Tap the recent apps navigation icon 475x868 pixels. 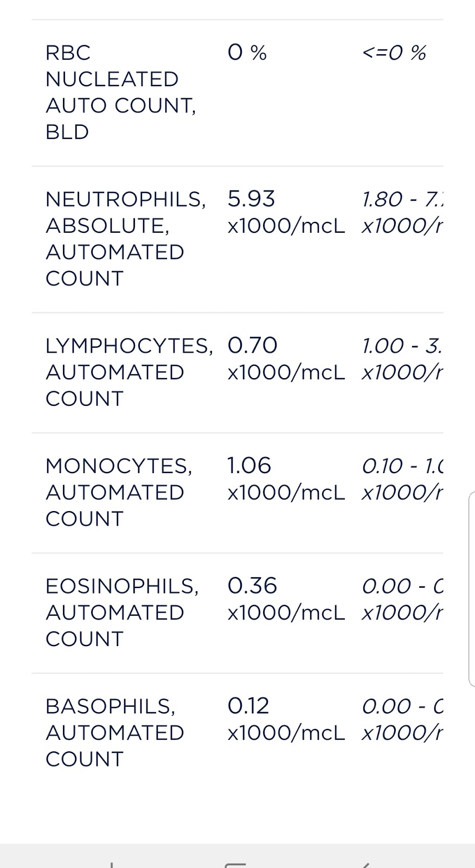(x=111, y=864)
